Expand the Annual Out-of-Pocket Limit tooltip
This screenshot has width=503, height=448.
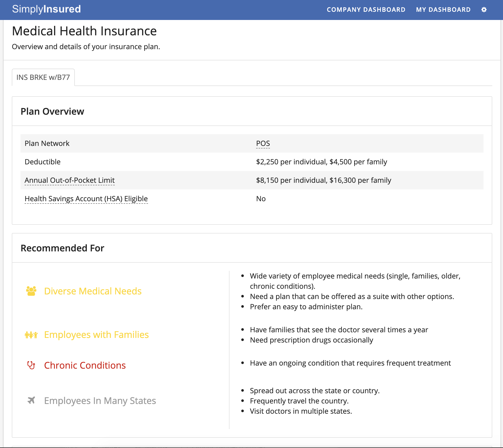click(x=69, y=180)
